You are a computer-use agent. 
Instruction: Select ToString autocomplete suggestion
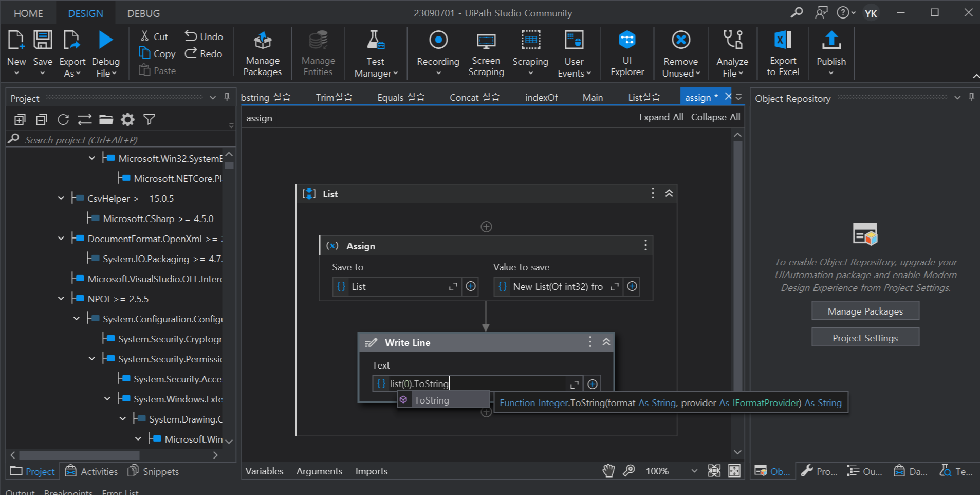pos(443,400)
